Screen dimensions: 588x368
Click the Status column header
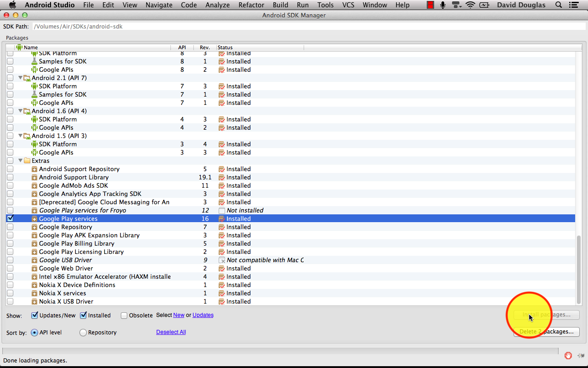point(260,47)
